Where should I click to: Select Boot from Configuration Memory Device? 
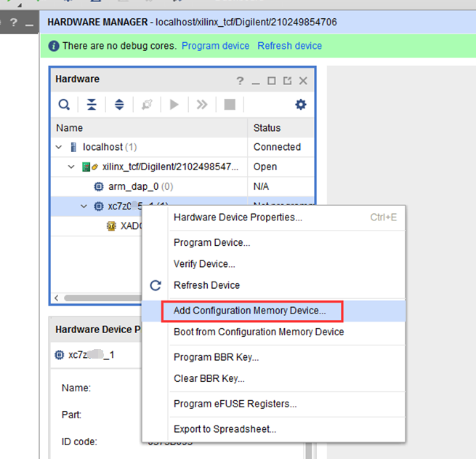pyautogui.click(x=274, y=332)
